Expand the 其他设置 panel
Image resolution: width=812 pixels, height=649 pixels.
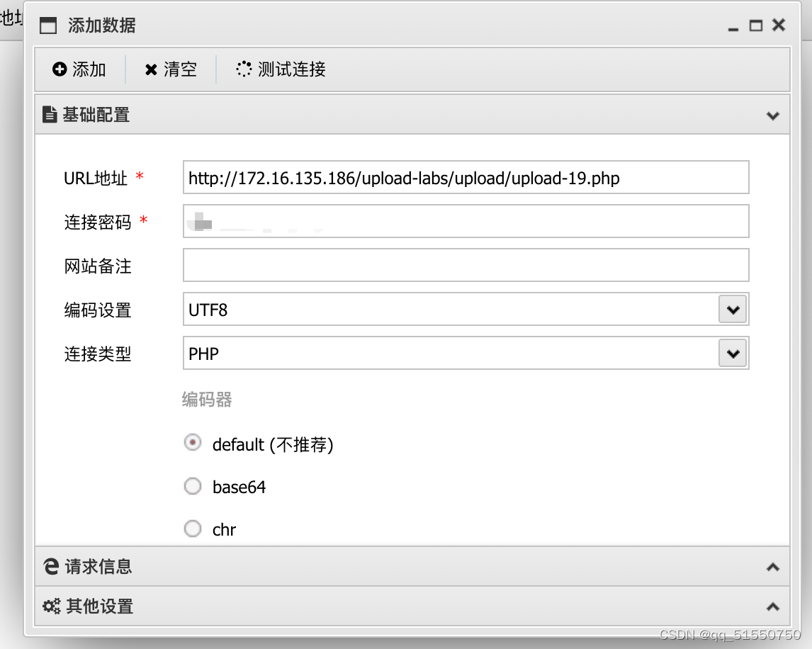pos(772,606)
